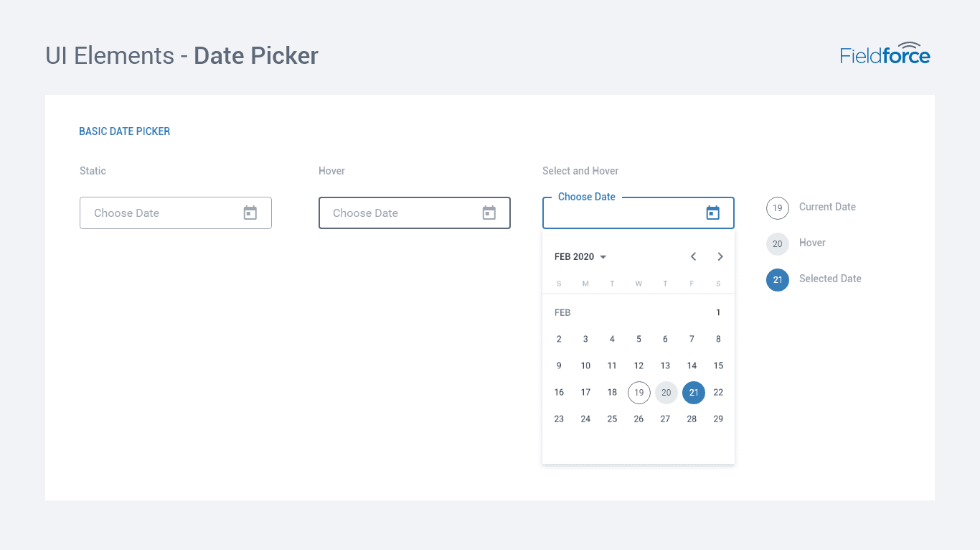Click the Selected Date legend circle 21
Image resolution: width=980 pixels, height=550 pixels.
coord(778,280)
